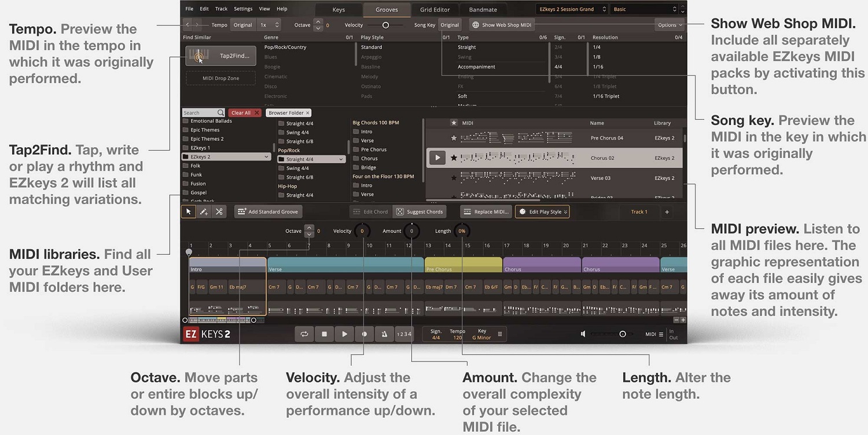The width and height of the screenshot is (868, 435).
Task: Stop playback in the transport bar
Action: click(x=324, y=334)
